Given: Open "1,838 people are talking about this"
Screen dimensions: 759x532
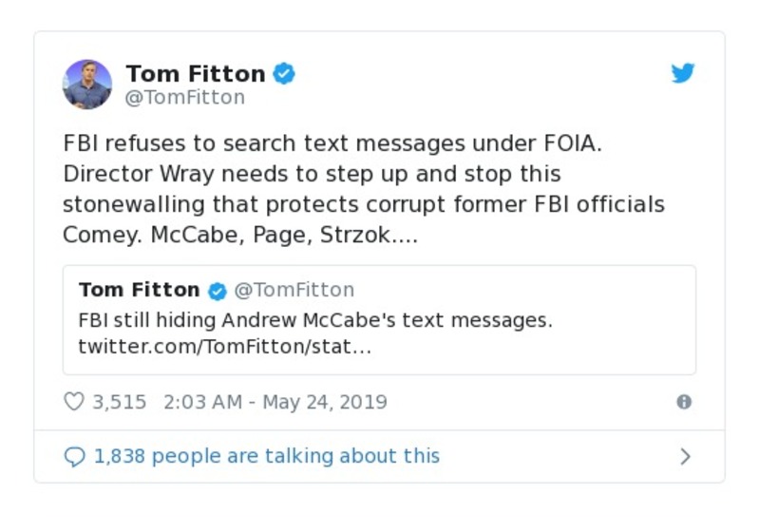Looking at the screenshot, I should pyautogui.click(x=267, y=457).
